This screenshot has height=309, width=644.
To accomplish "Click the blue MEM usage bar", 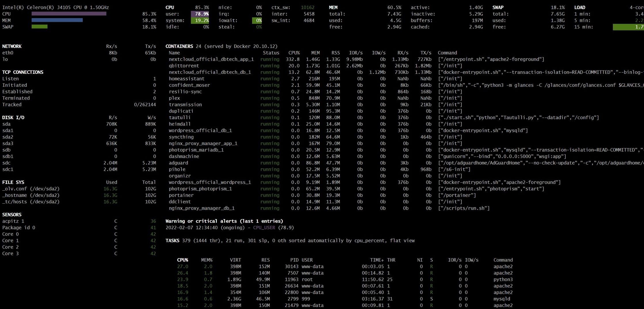I will (57, 20).
